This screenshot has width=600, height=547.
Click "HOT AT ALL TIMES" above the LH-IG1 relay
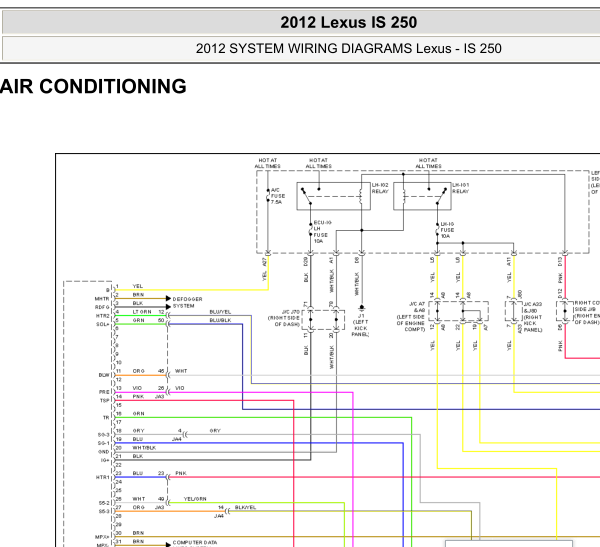[428, 163]
